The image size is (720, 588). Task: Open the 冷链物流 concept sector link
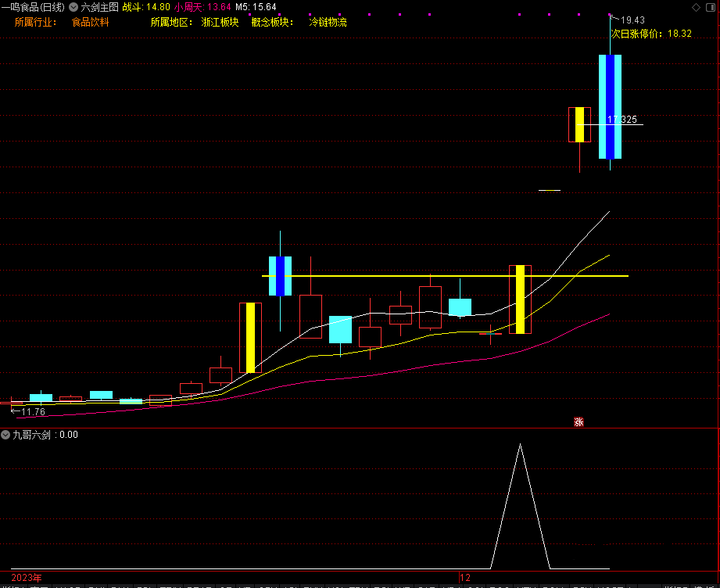(328, 22)
